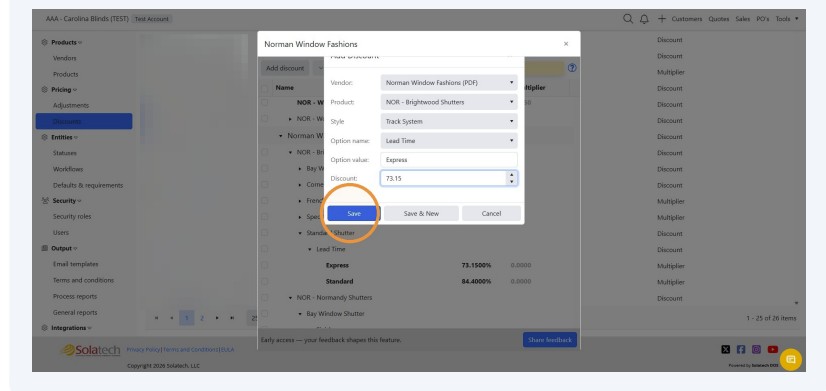Open Security roles in the sidebar

(72, 217)
